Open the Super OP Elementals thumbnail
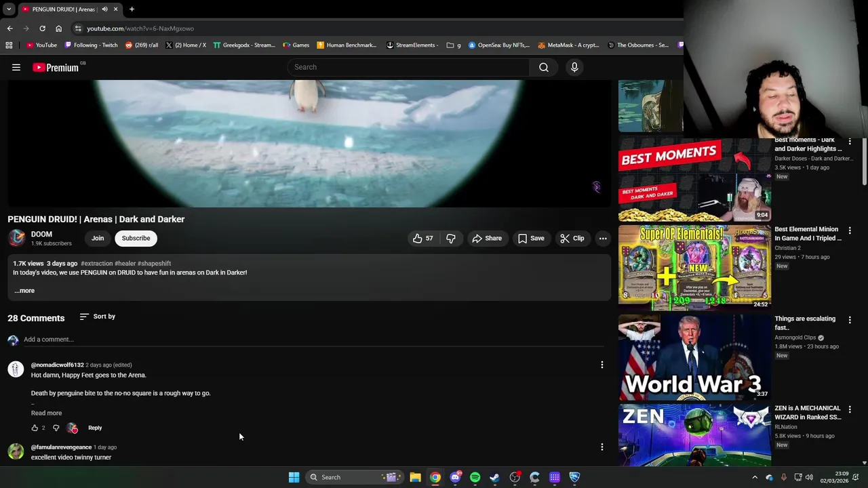The image size is (868, 488). pos(694,268)
